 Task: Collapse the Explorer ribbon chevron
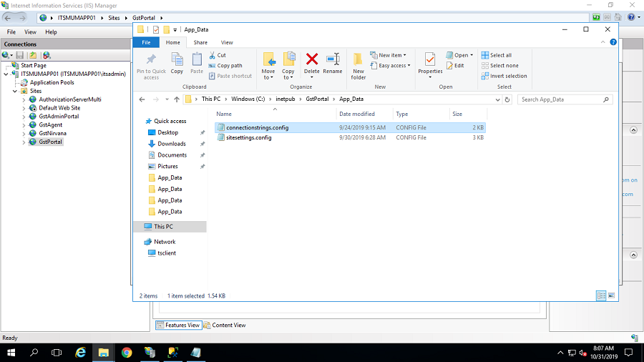tap(602, 42)
